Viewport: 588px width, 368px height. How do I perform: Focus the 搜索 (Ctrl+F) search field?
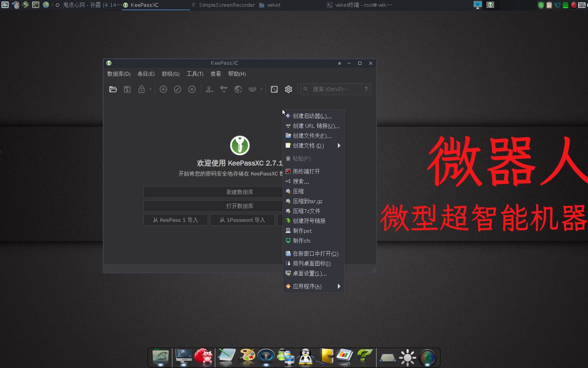[x=336, y=89]
